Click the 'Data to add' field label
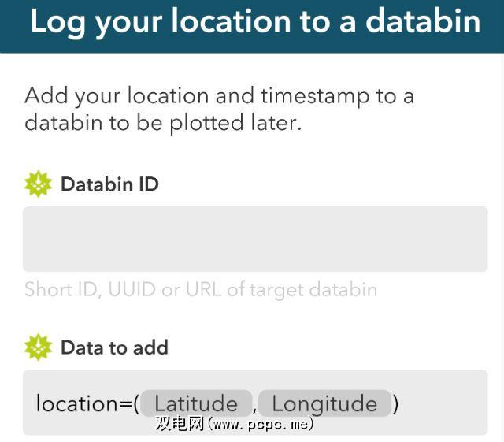Image resolution: width=504 pixels, height=442 pixels. 114,347
